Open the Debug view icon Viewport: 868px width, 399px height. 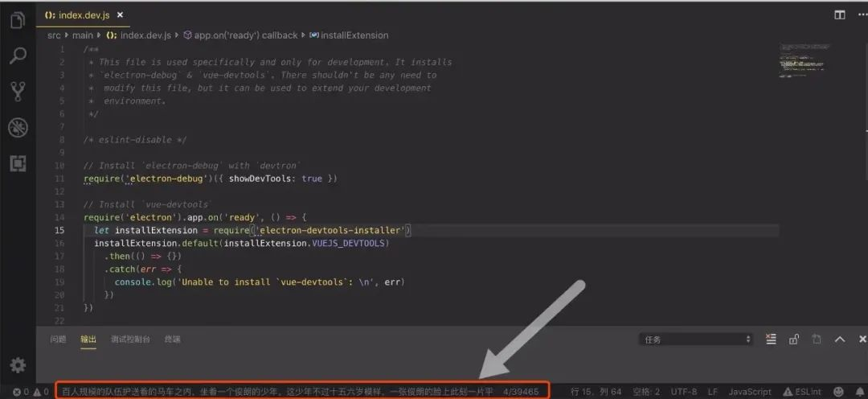tap(18, 128)
